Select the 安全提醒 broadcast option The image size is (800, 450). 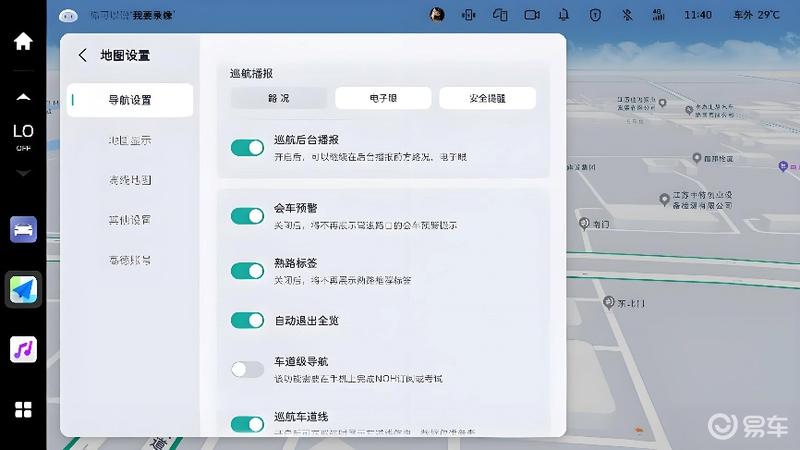[x=487, y=98]
